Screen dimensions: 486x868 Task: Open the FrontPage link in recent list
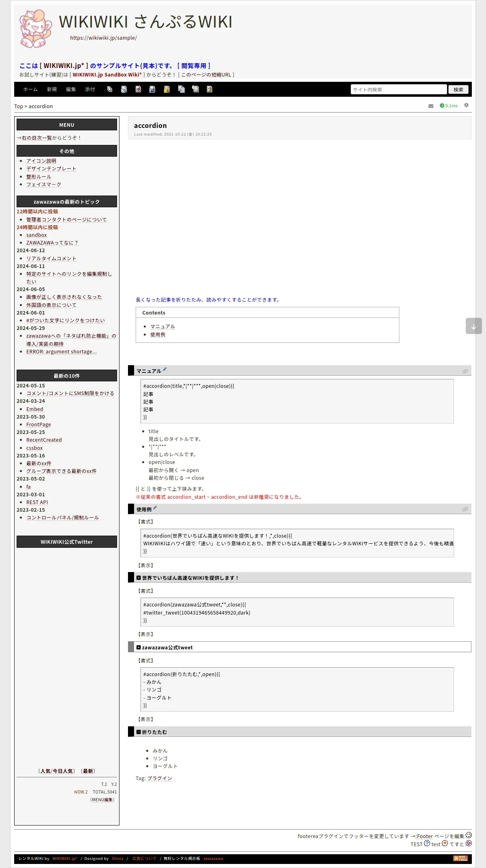tap(38, 425)
